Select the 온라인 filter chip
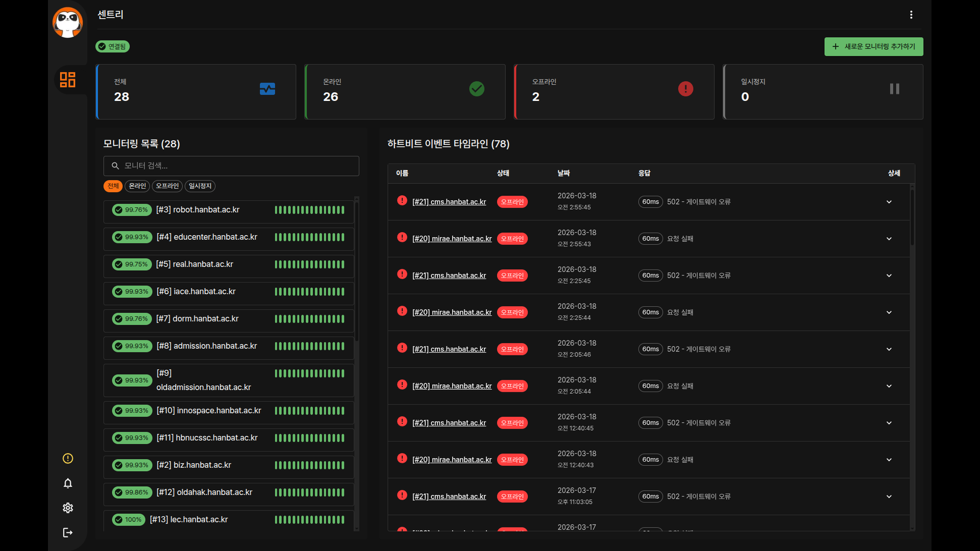Screen dimensions: 980x551 click(x=137, y=186)
